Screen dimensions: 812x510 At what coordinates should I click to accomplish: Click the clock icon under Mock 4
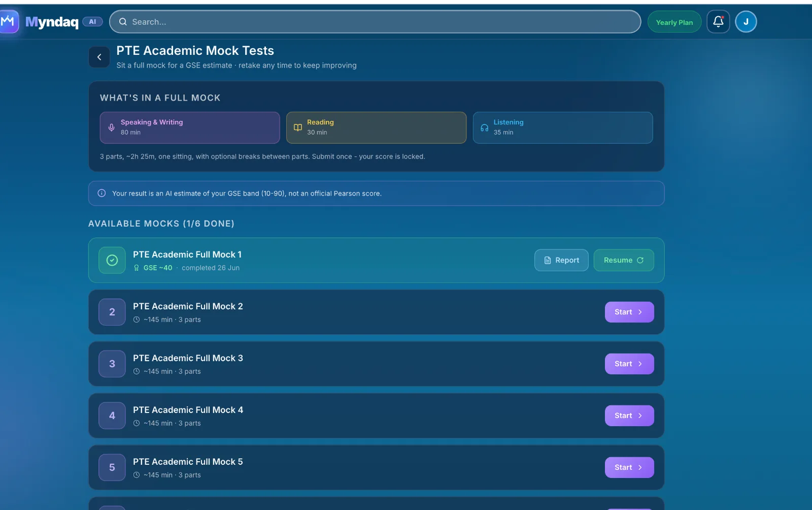pos(137,423)
